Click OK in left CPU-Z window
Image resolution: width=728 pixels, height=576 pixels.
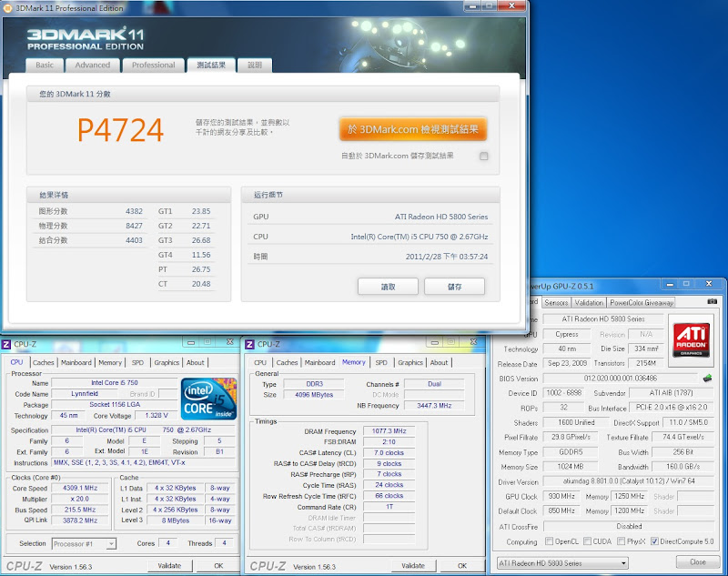218,566
